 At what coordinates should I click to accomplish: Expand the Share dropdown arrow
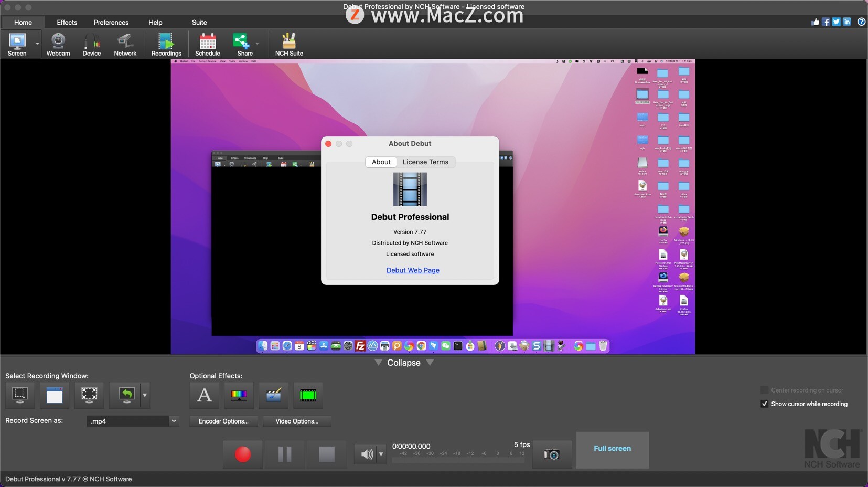click(x=257, y=44)
